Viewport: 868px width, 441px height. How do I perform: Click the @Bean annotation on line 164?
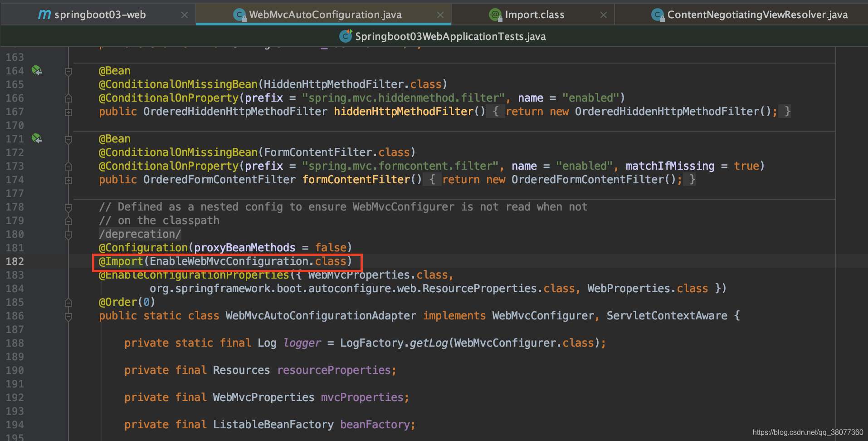point(115,70)
